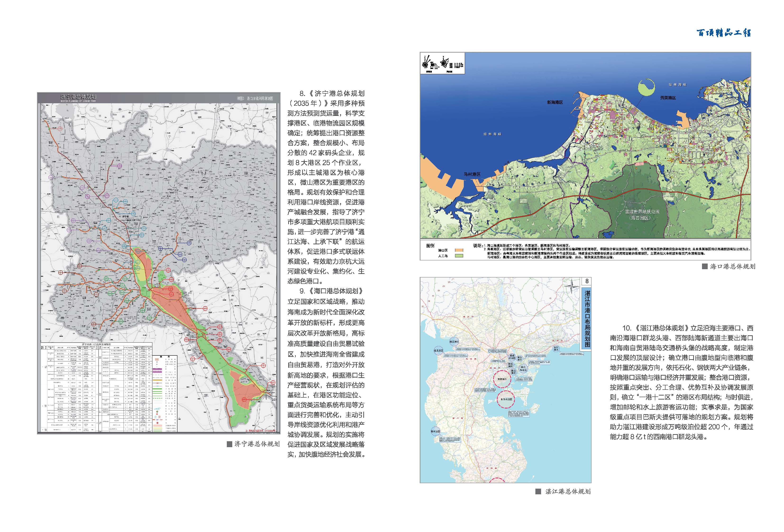Click the data table inside the Jining map
784x532 pixels.
tap(97, 388)
